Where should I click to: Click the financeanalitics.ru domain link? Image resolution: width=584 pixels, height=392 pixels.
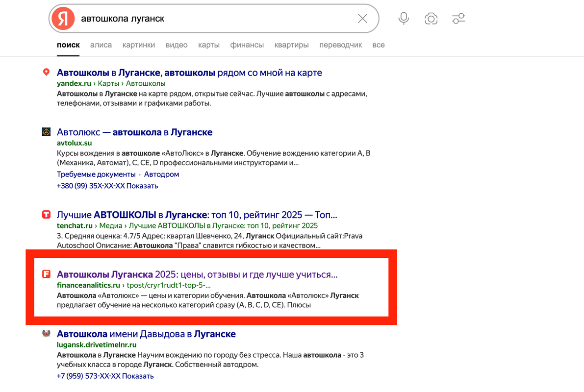point(88,285)
